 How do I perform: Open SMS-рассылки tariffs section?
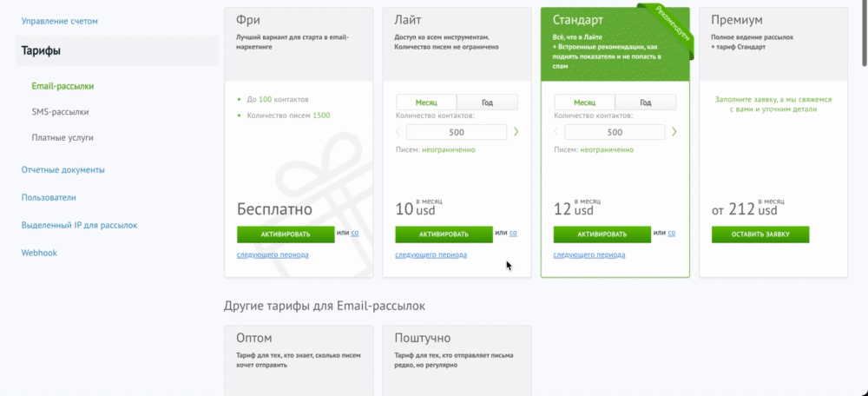pyautogui.click(x=61, y=112)
